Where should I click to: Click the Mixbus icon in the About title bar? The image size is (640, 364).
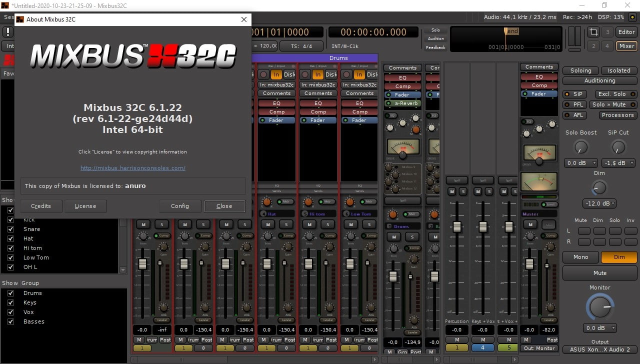(20, 19)
